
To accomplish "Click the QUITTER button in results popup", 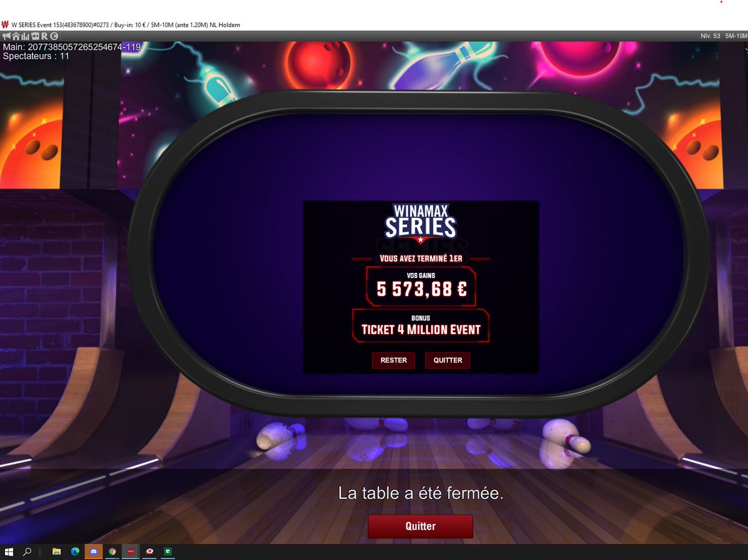I will coord(448,360).
